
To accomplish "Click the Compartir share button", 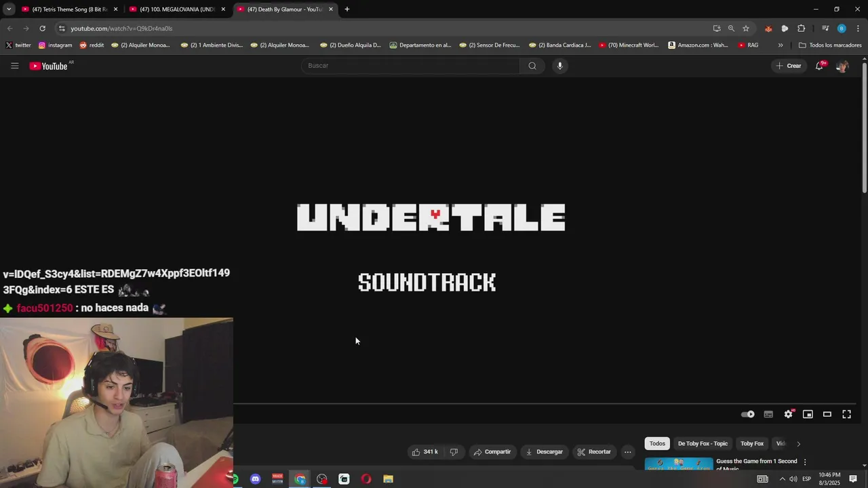I will pyautogui.click(x=492, y=452).
